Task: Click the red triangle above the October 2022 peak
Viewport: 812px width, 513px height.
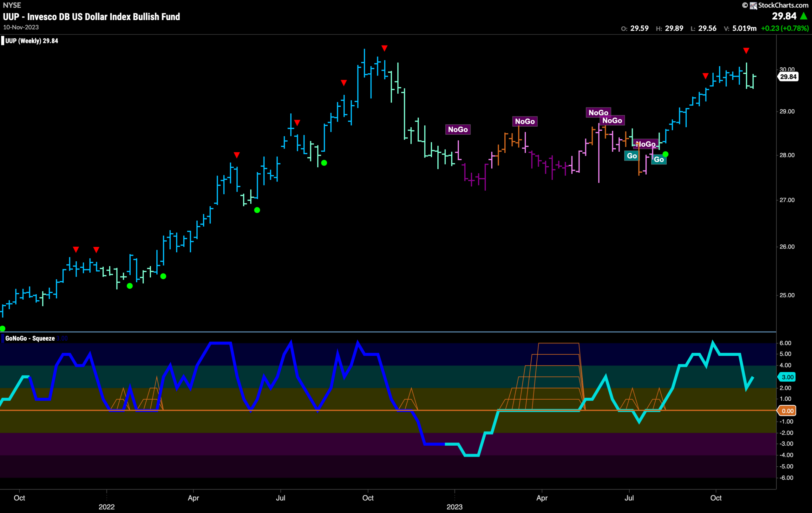Action: [384, 48]
